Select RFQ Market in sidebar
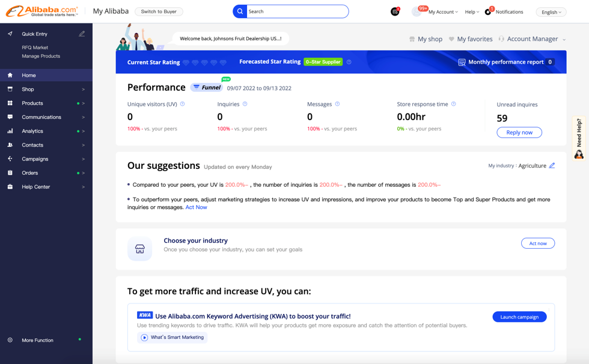Screen dimensions: 589x364 tap(35, 47)
